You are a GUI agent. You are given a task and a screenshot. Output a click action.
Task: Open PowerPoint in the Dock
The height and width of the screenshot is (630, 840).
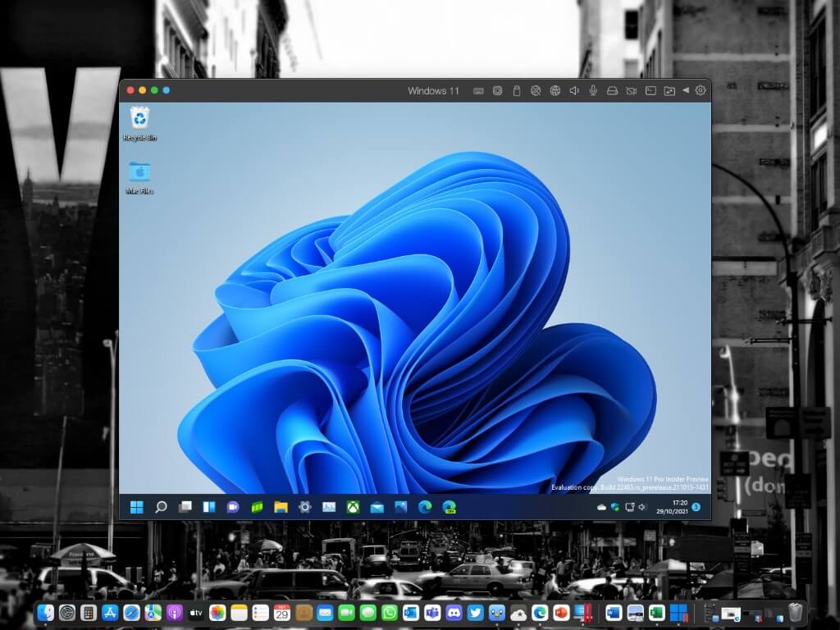(x=561, y=612)
